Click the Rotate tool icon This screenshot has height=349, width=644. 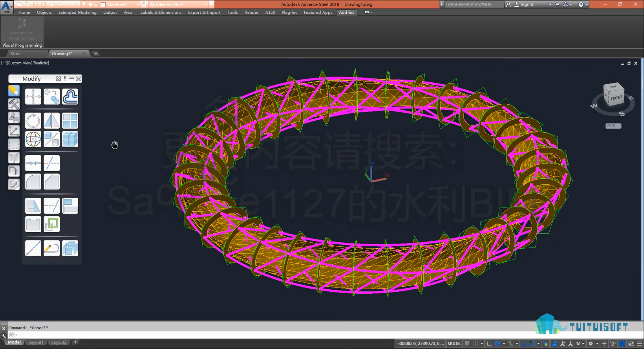click(x=33, y=121)
